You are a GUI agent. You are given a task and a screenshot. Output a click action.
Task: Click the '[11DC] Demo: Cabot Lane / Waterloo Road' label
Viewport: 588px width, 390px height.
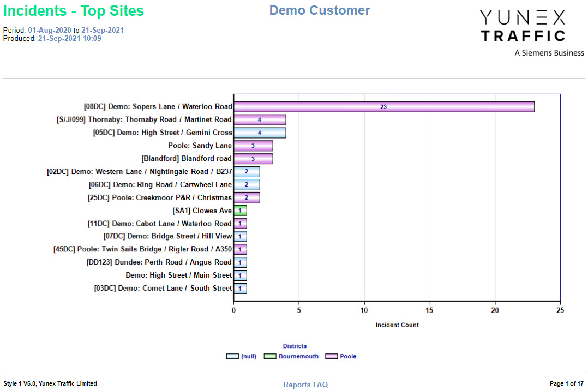click(x=160, y=224)
